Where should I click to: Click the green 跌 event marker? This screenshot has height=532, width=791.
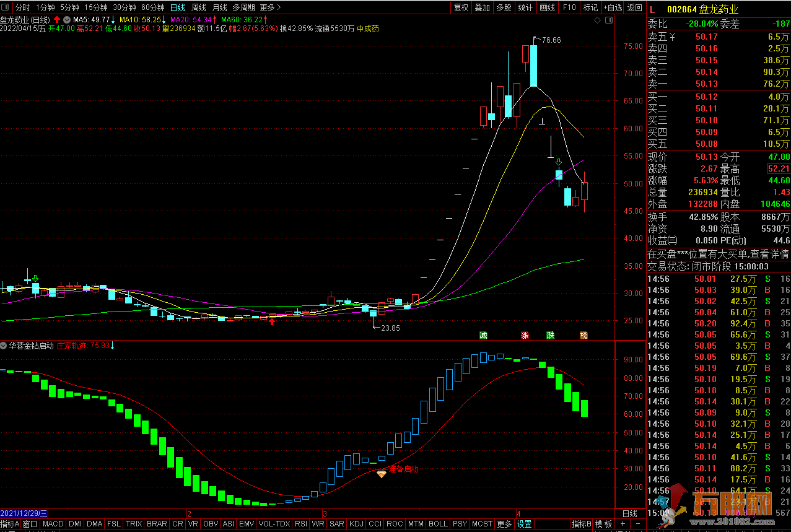point(550,335)
